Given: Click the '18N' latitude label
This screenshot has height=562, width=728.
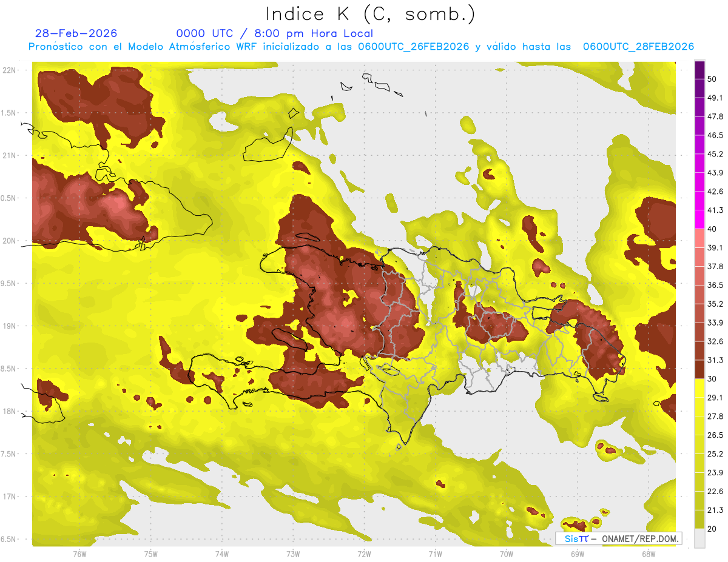Looking at the screenshot, I should pos(9,412).
